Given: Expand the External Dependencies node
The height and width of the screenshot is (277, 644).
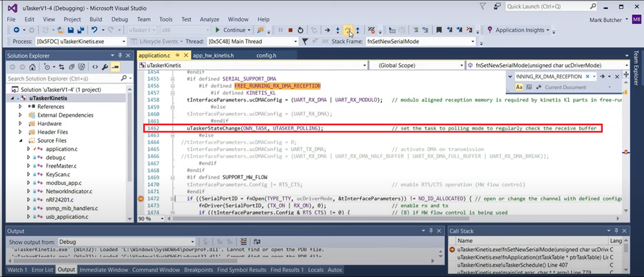Looking at the screenshot, I should 20,115.
